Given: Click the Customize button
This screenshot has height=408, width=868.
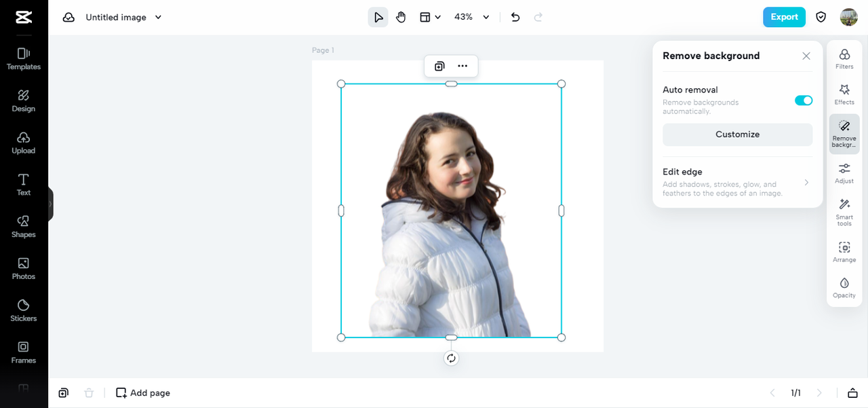Looking at the screenshot, I should 738,134.
